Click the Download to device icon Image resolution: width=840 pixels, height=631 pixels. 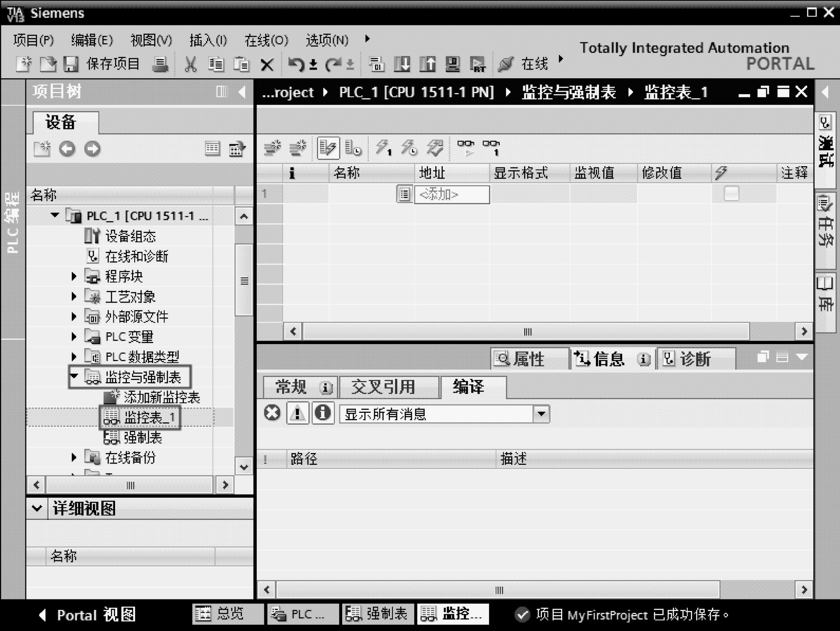click(402, 65)
